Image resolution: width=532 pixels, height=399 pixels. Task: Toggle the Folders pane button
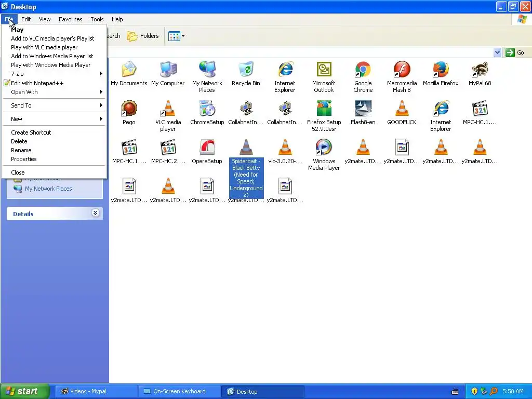click(x=143, y=36)
